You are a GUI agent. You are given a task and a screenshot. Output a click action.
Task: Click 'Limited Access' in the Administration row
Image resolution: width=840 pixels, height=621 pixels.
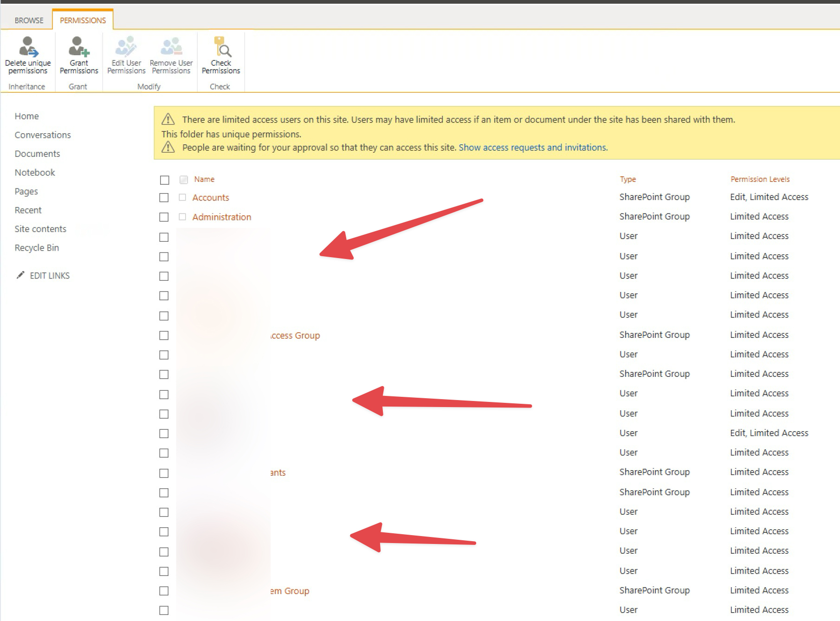click(x=759, y=216)
